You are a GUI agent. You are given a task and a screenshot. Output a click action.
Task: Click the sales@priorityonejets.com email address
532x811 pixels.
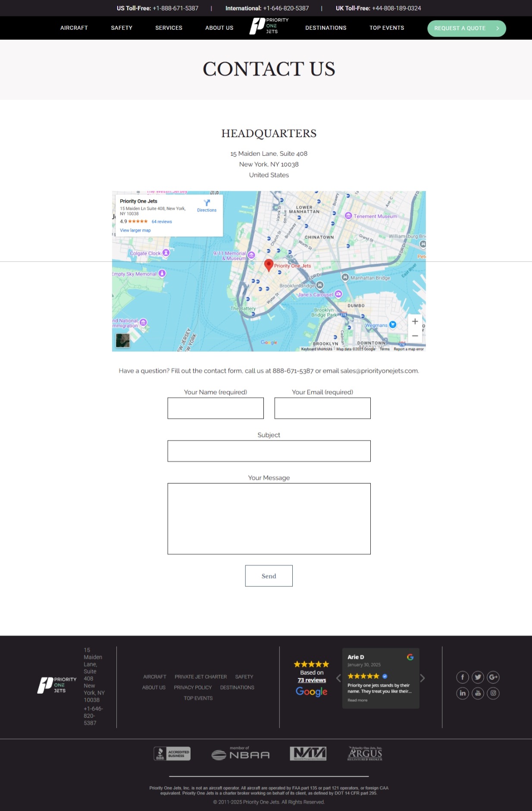(379, 371)
